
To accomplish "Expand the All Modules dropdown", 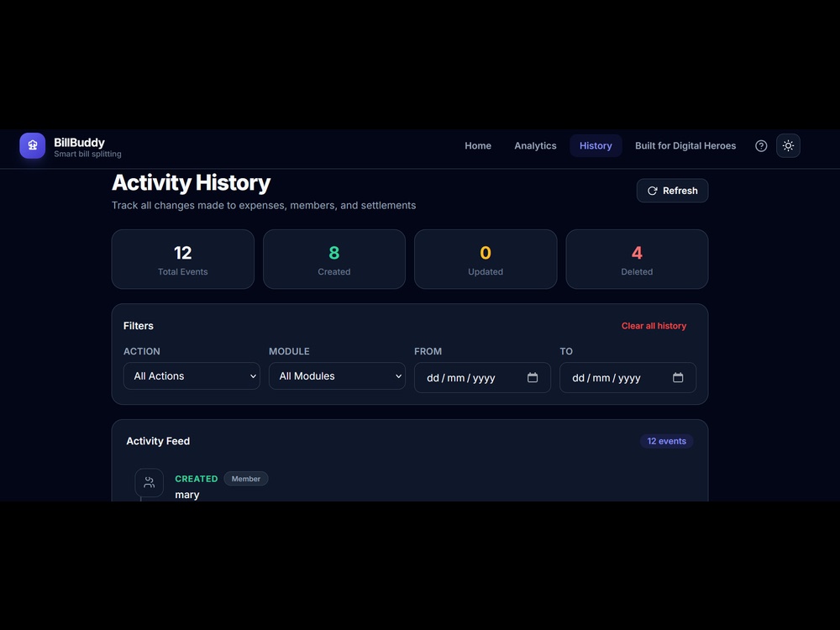I will pyautogui.click(x=337, y=376).
